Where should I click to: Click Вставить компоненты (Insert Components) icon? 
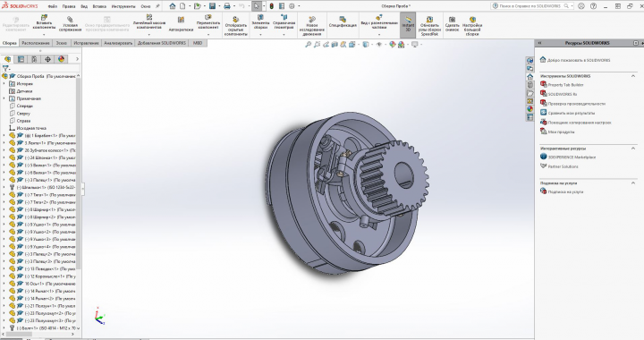(x=44, y=18)
